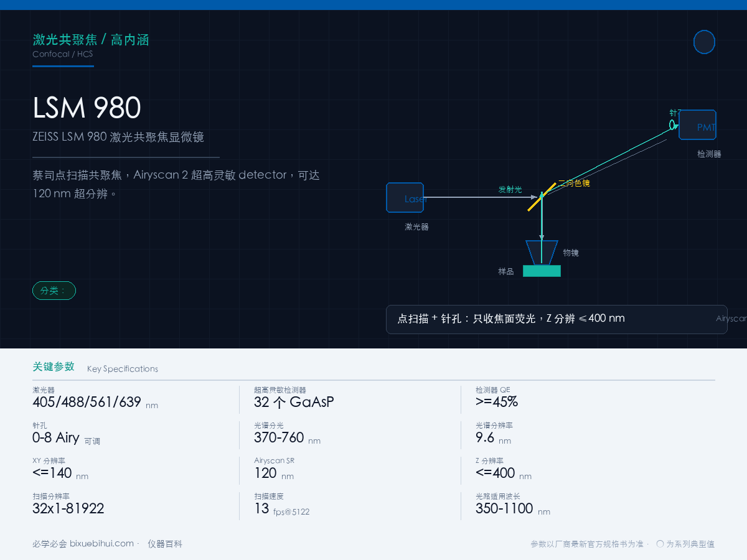The width and height of the screenshot is (747, 560).
Task: Click the ZEISS LSM 980 激光共聚焦显微镜 subtitle
Action: point(118,137)
